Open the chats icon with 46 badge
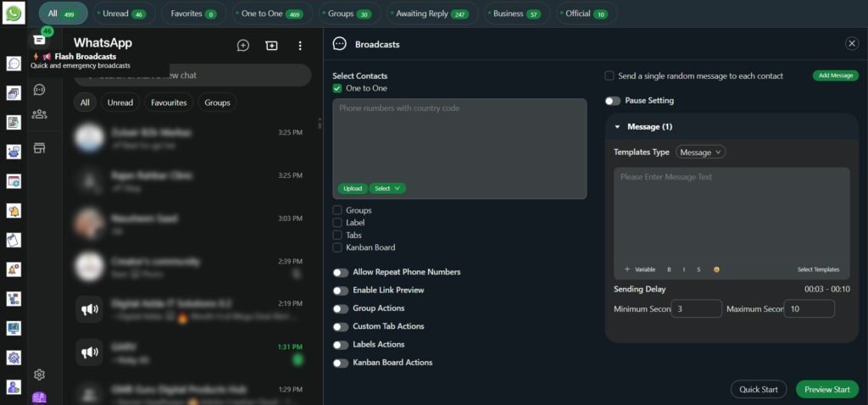 pyautogui.click(x=39, y=40)
